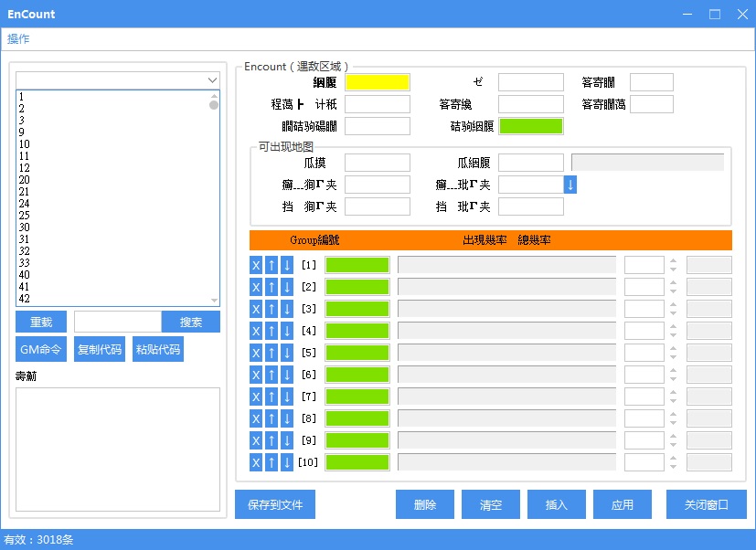
Task: Click the yellow highlighted field at top
Action: coord(378,82)
